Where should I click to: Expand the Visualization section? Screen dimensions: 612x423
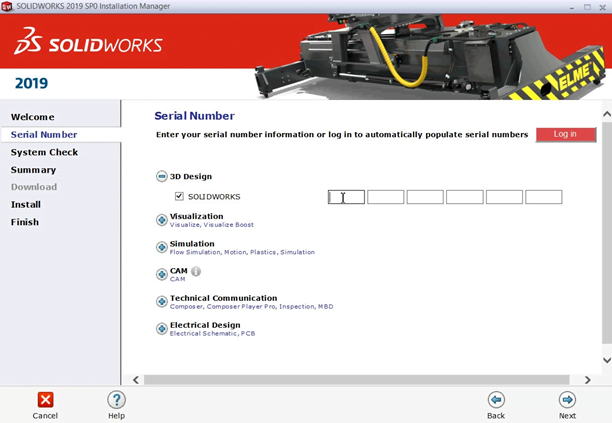coord(162,220)
